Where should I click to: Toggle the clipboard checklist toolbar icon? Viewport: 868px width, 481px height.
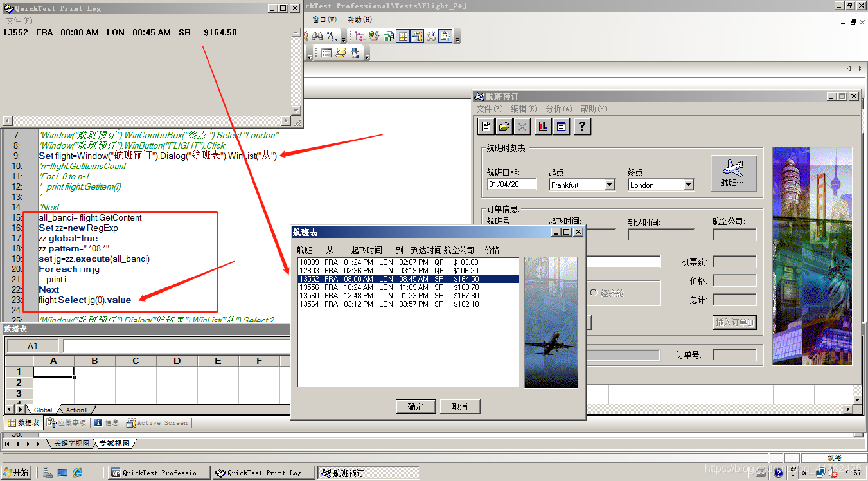(x=445, y=36)
